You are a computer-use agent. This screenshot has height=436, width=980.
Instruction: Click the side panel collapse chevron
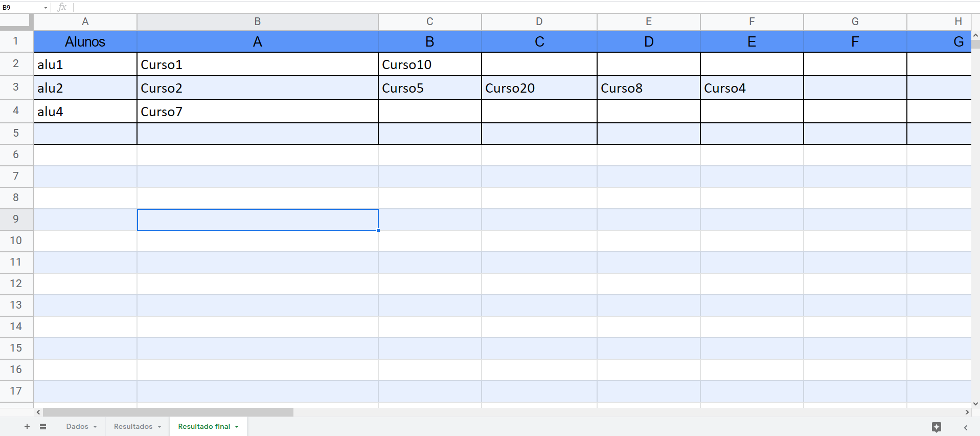965,427
